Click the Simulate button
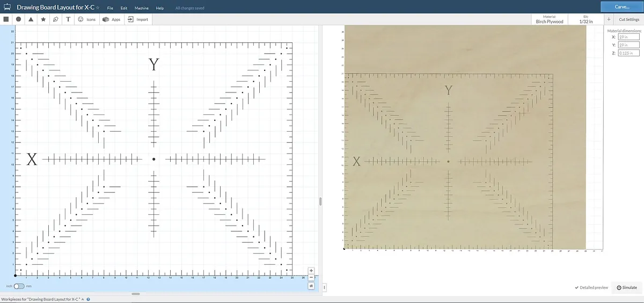Viewport: 644px width, 303px height. (x=627, y=287)
